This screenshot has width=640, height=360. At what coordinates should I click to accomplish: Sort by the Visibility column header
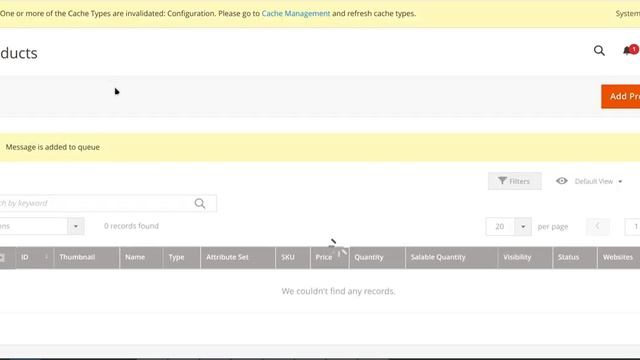click(525, 258)
